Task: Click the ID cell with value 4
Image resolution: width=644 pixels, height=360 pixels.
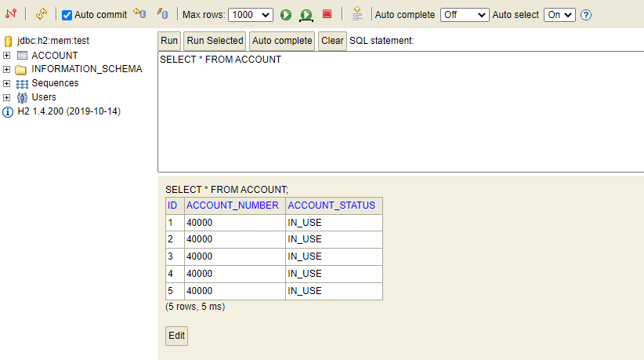Action: pyautogui.click(x=175, y=274)
